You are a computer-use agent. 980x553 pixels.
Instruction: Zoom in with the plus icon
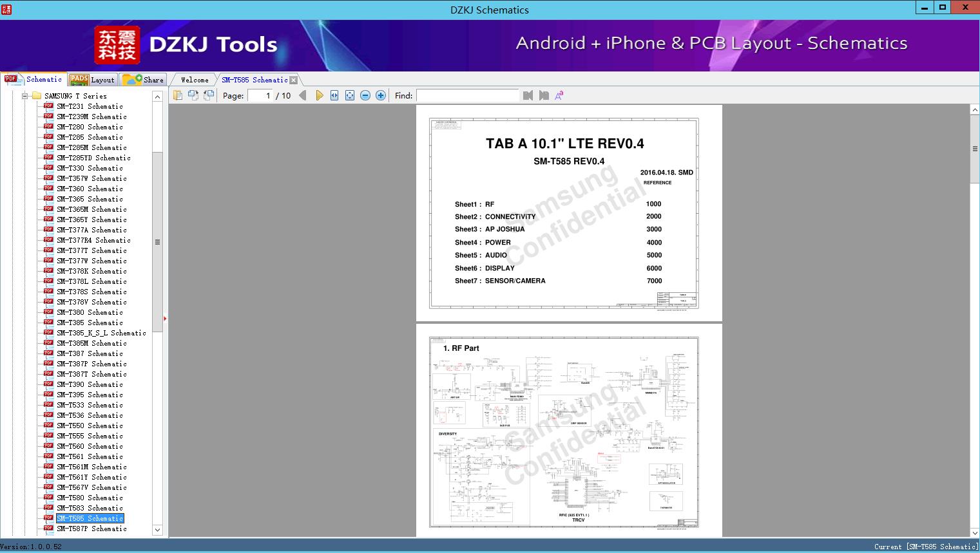[381, 95]
